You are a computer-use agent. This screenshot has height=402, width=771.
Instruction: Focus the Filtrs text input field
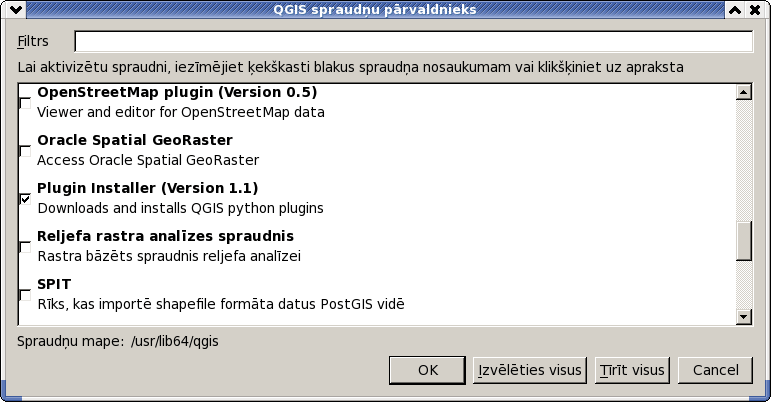tap(414, 41)
